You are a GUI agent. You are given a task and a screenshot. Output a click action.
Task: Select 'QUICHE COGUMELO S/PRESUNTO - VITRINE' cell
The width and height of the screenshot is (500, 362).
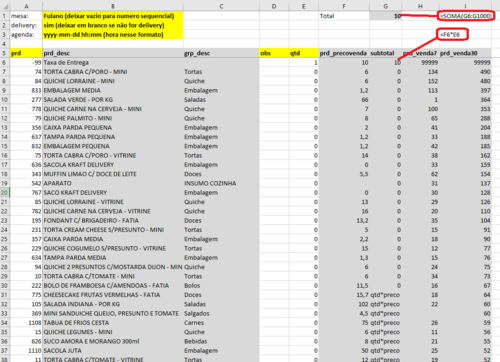(113, 248)
